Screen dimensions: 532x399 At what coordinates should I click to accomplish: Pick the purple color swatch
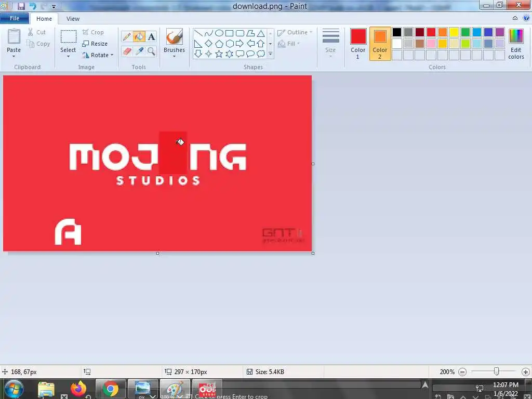499,32
